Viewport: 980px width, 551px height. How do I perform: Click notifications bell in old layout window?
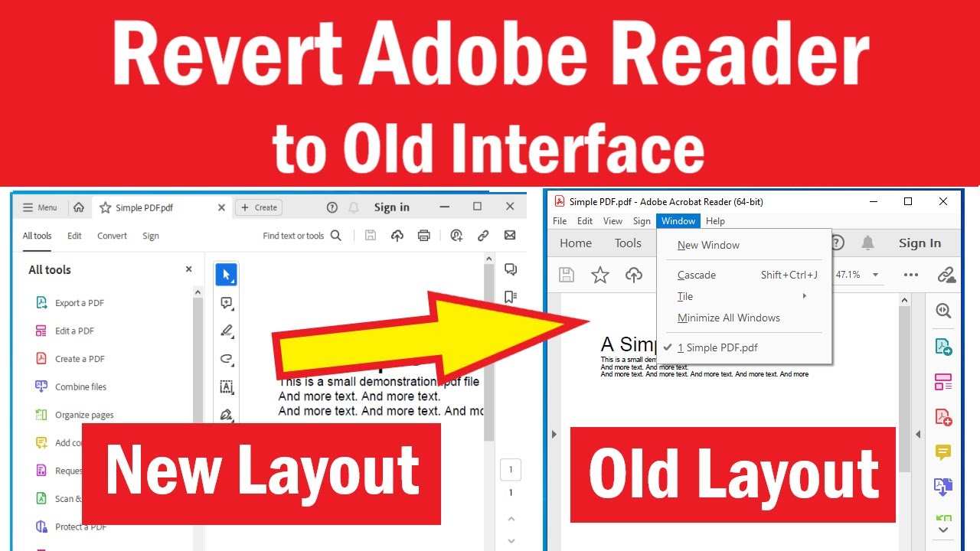(x=867, y=243)
